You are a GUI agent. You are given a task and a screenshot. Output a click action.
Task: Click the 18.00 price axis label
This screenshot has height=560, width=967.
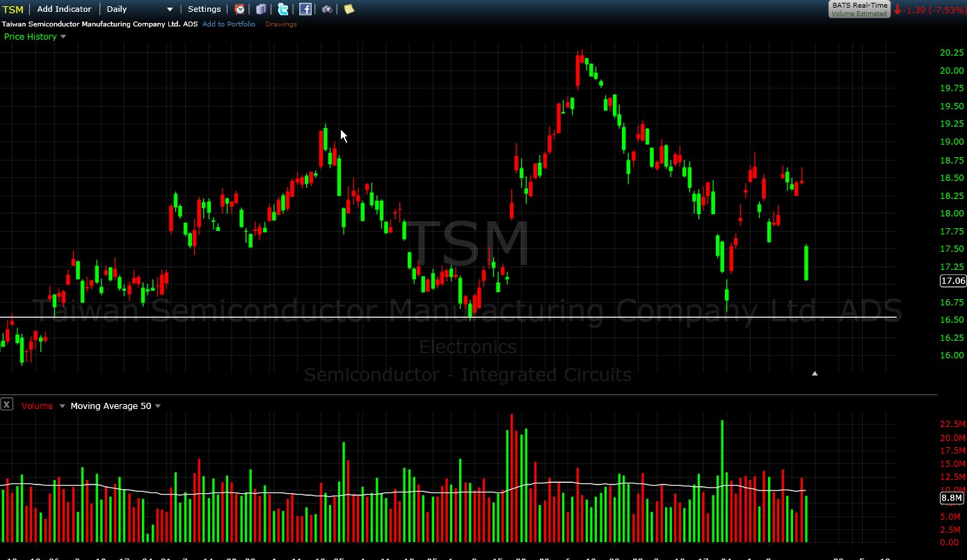(x=952, y=214)
